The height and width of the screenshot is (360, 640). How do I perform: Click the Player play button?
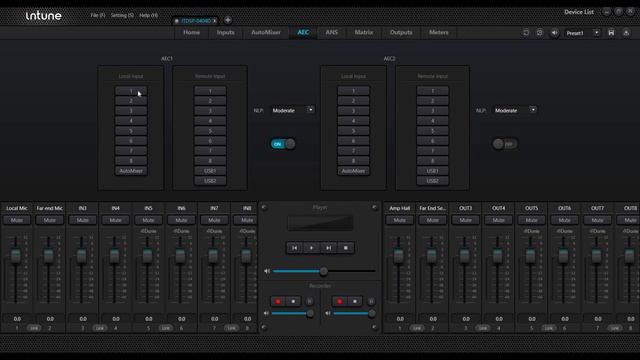click(x=311, y=248)
